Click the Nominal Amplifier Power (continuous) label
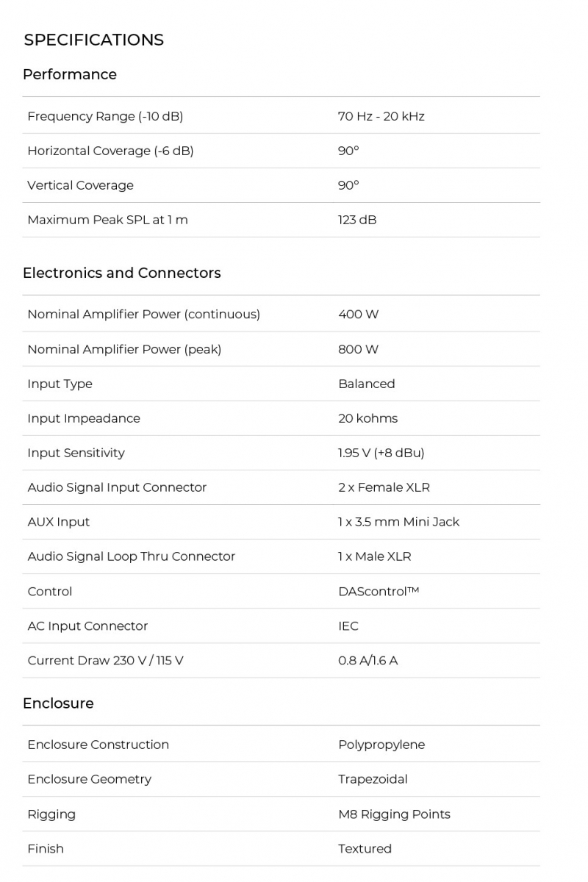The image size is (588, 882). coord(143,315)
